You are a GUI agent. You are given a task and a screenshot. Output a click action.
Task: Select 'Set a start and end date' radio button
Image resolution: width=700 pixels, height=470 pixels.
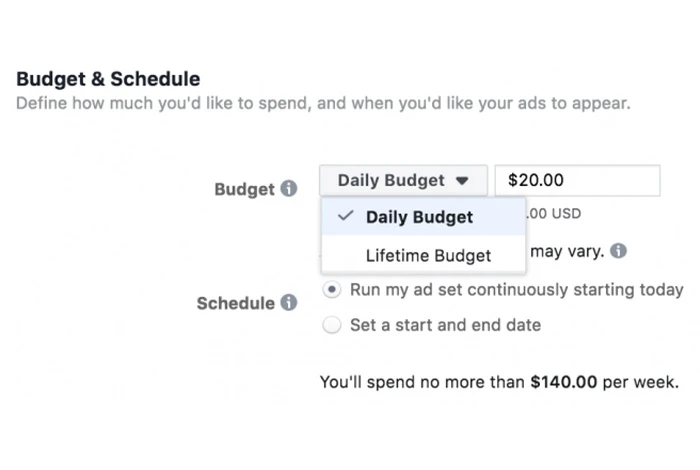332,325
